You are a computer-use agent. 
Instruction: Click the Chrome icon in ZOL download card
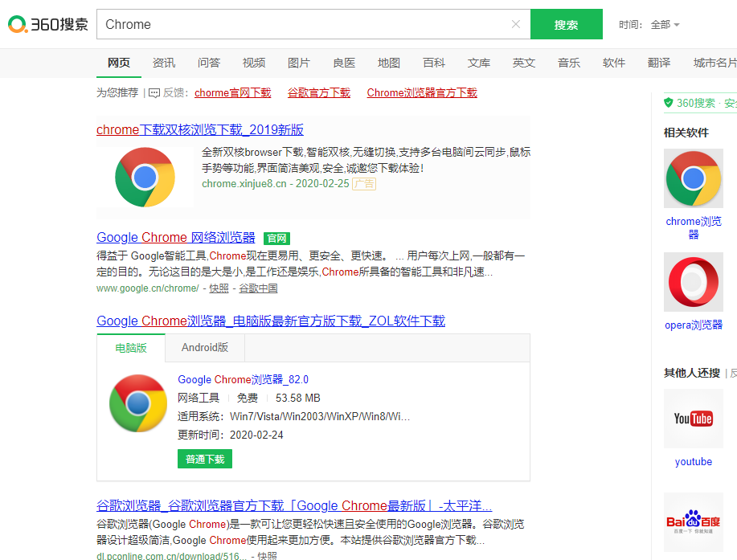coord(138,403)
